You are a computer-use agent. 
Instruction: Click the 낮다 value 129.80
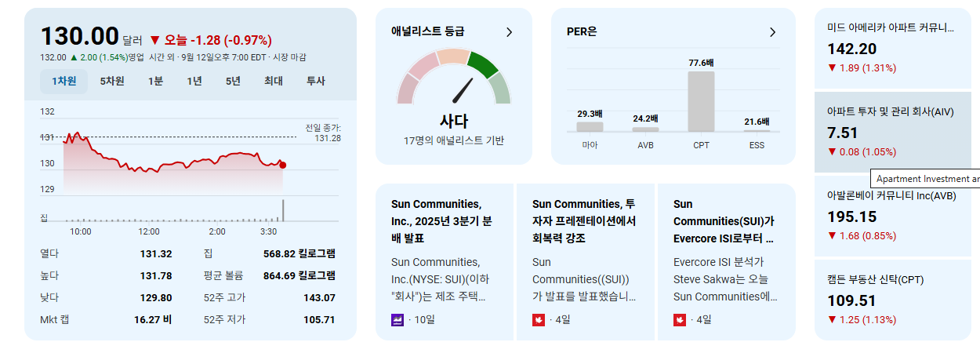click(156, 297)
